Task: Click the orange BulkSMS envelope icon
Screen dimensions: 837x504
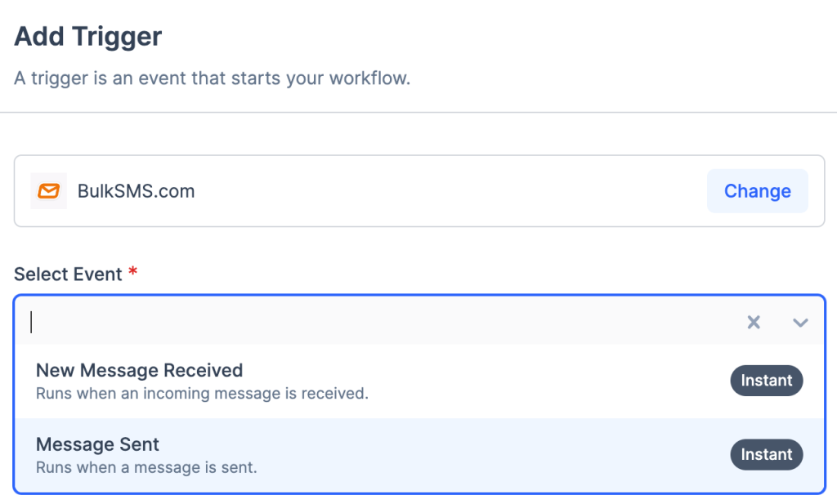Action: click(x=48, y=191)
